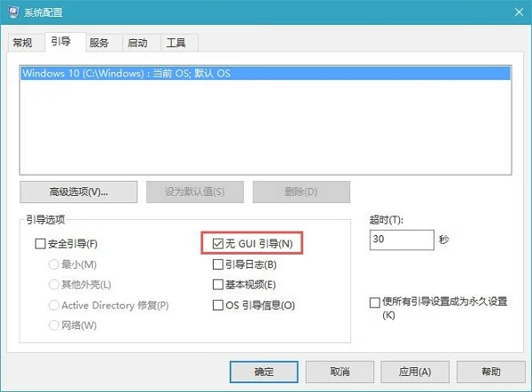
Task: Close the 系统配置 dialog window
Action: coord(519,12)
